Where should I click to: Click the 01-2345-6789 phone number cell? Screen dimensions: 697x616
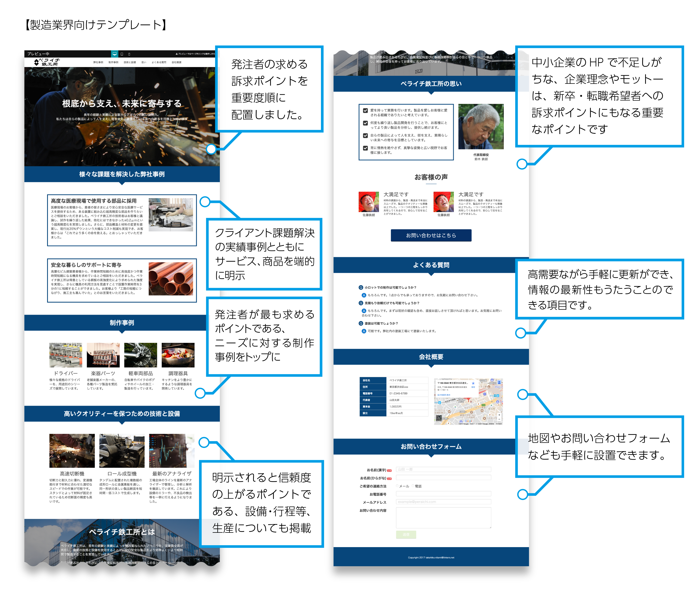coord(407,393)
